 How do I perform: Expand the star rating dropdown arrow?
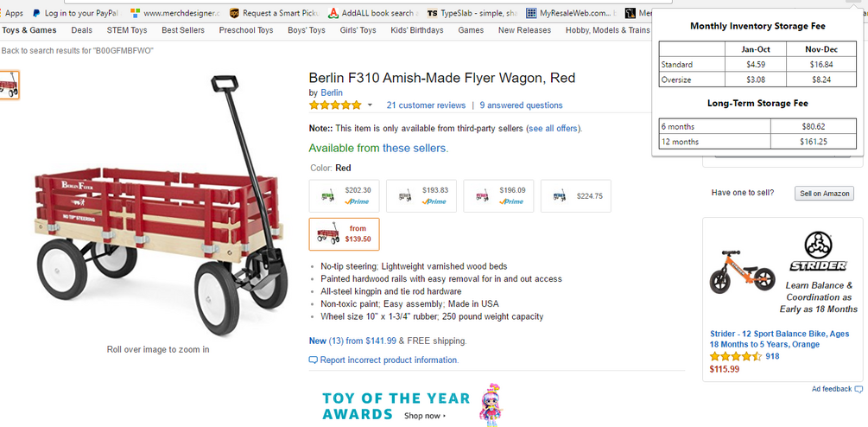point(371,105)
